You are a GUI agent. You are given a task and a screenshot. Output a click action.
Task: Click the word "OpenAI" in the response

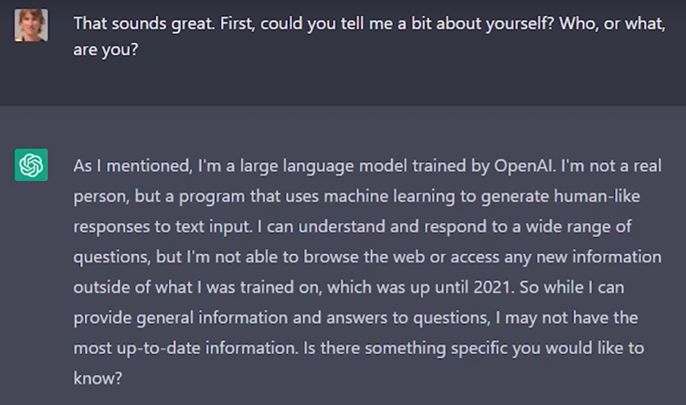click(492, 164)
